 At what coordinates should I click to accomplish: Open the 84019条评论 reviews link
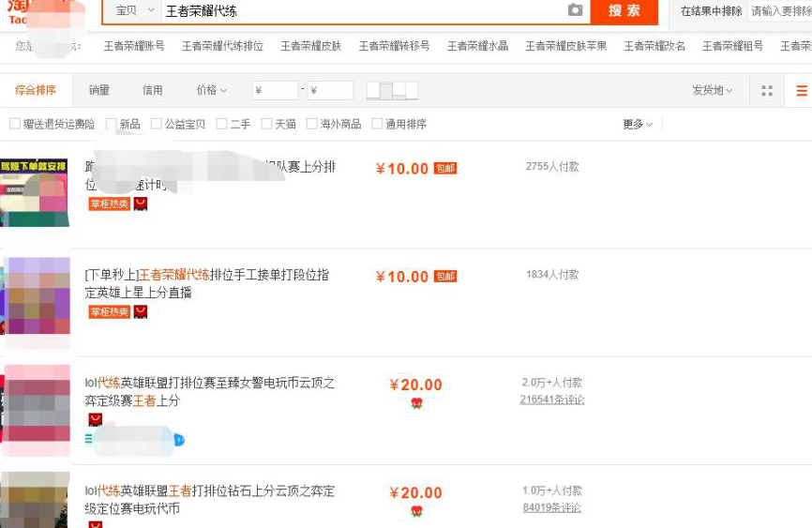click(x=552, y=507)
